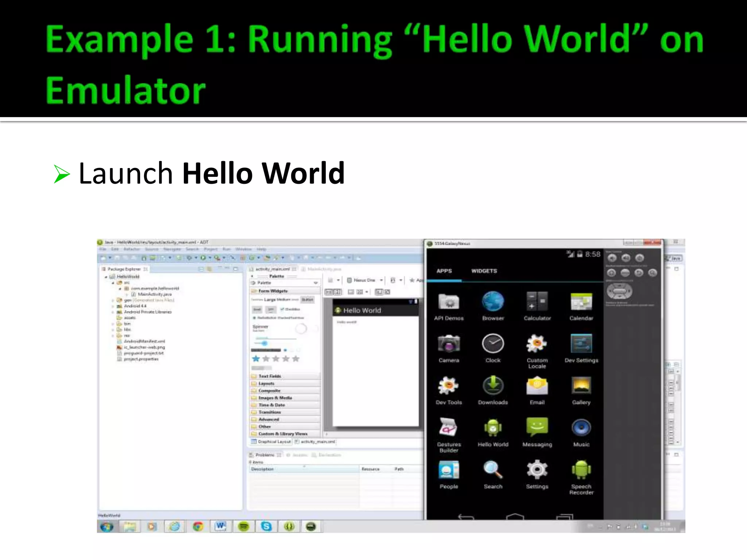Open the Downloads app in emulator
The image size is (747, 560).
(x=493, y=390)
